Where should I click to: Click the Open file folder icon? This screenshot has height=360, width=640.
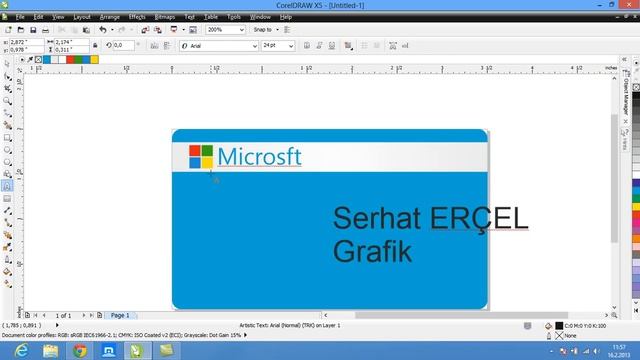(20, 30)
